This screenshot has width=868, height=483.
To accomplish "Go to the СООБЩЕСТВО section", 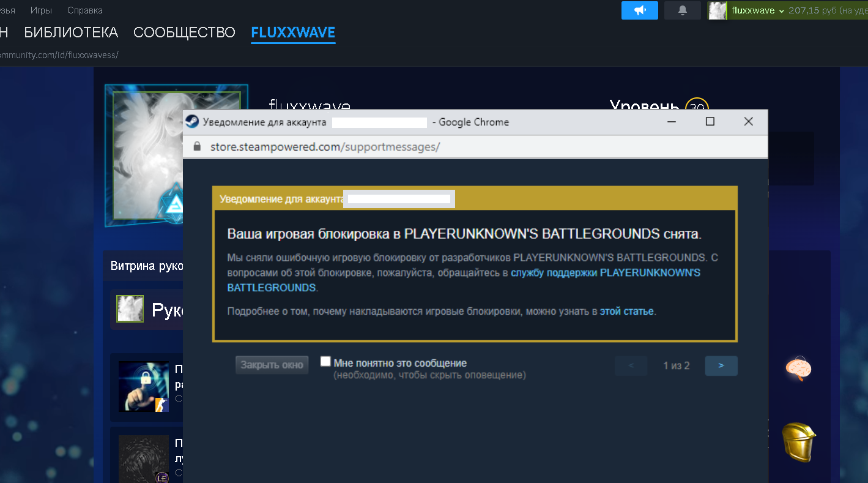I will point(184,32).
